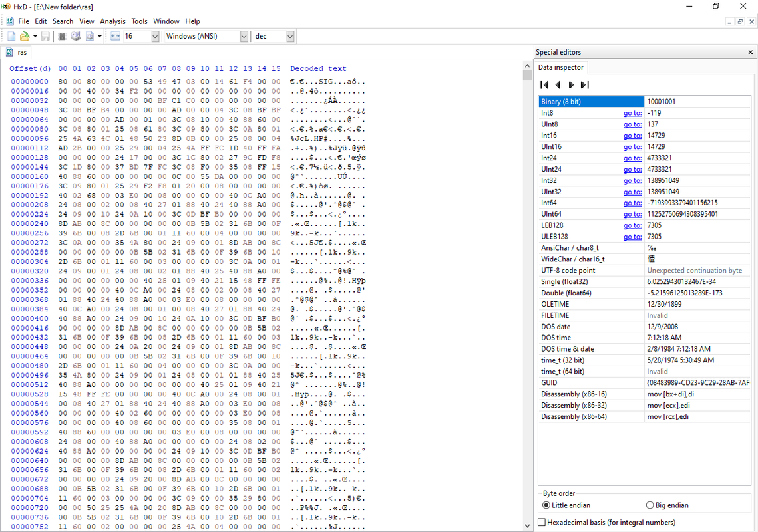Click the go to link for UInt16
This screenshot has height=532, width=758.
tap(632, 147)
